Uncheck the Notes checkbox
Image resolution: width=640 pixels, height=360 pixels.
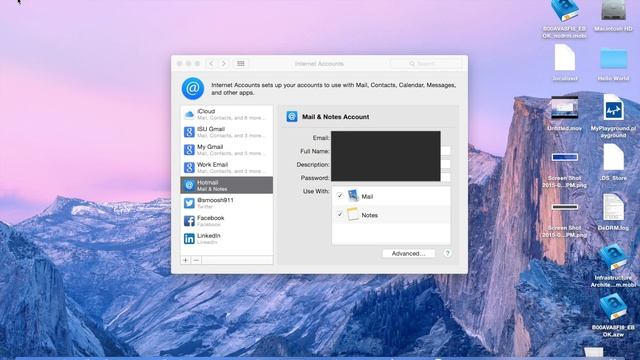[340, 214]
